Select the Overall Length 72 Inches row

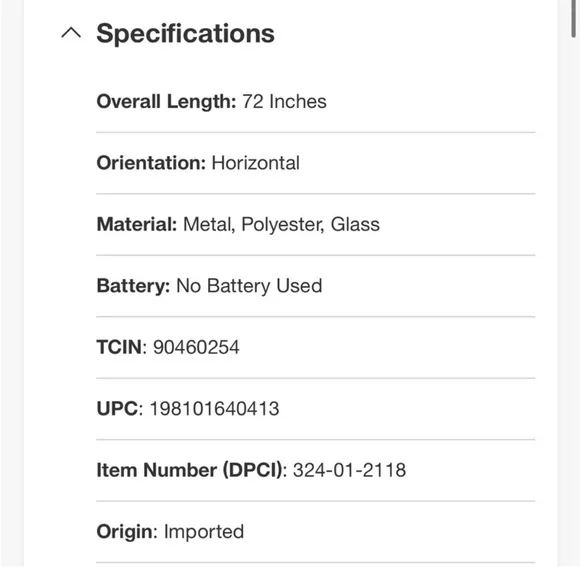pyautogui.click(x=316, y=102)
